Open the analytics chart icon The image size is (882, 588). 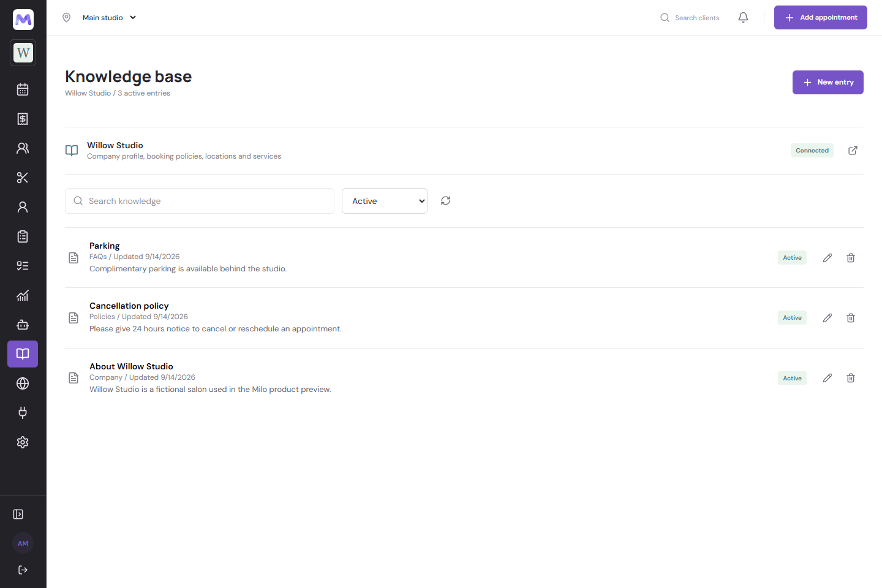pos(23,295)
